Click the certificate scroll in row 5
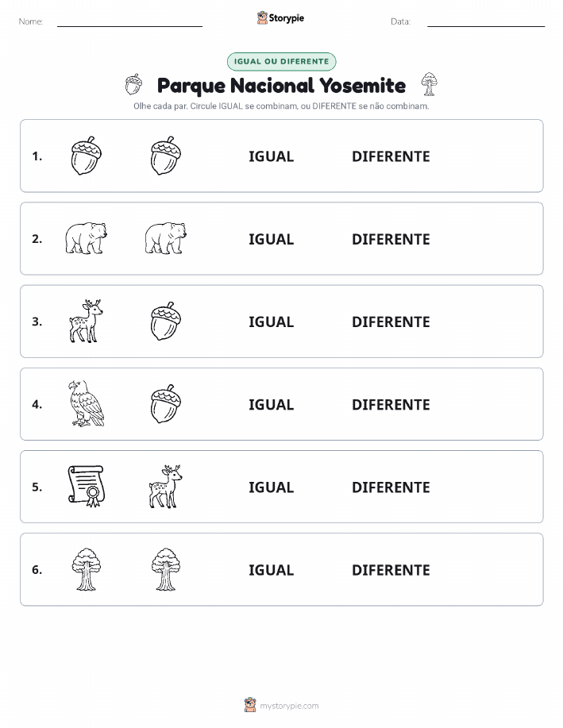The height and width of the screenshot is (728, 563). pos(86,486)
